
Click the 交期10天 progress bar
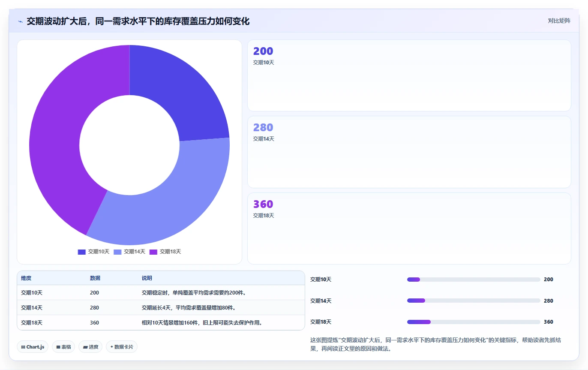pos(474,280)
